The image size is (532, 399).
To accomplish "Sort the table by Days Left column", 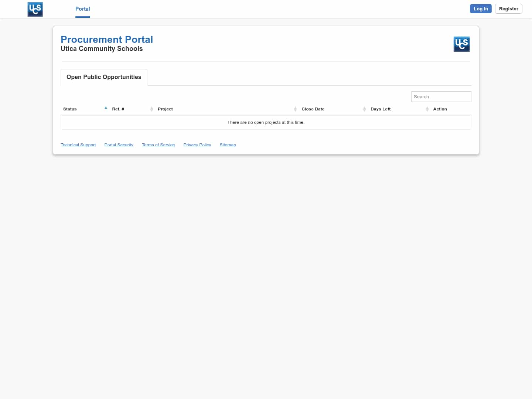I will tap(381, 109).
